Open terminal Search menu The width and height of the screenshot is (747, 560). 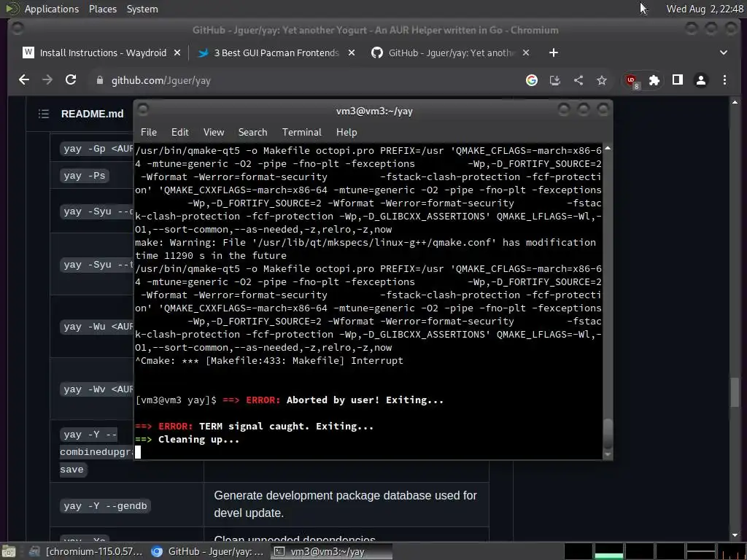[252, 133]
